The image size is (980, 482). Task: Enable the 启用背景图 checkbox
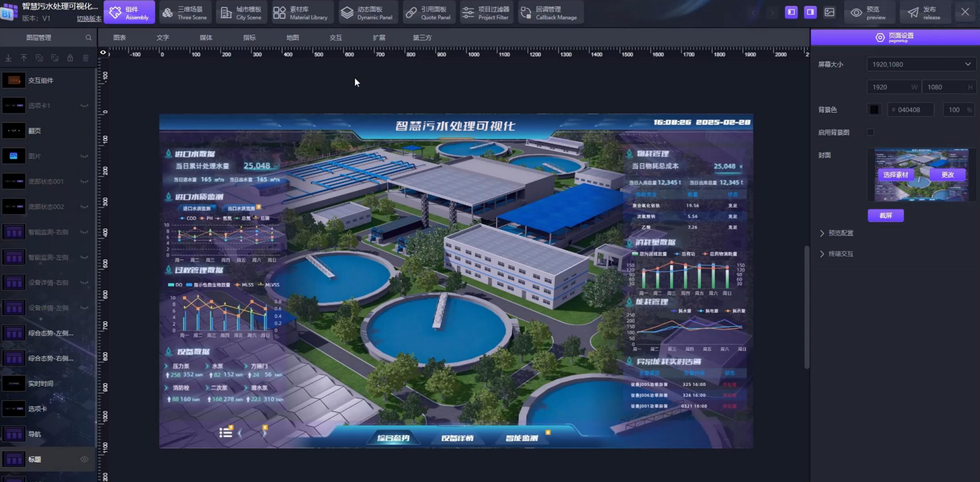coord(870,132)
